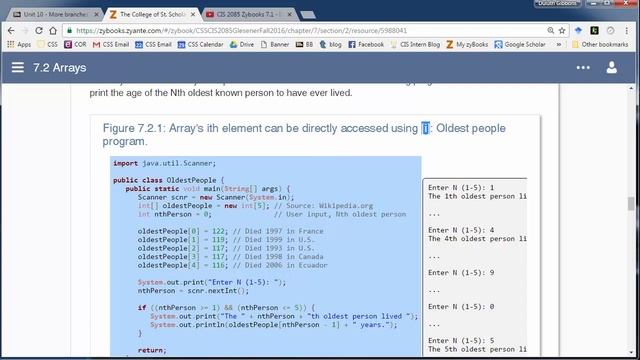
Task: Open the CSS Calendar bookmark
Action: [200, 44]
